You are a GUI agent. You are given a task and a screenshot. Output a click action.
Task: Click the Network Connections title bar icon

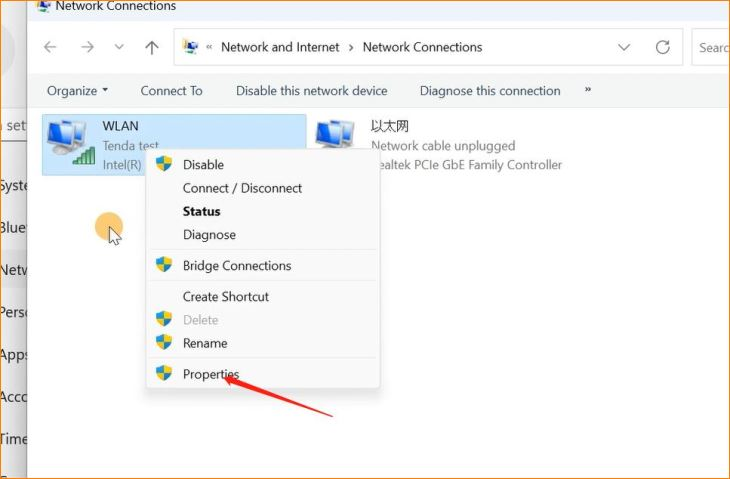click(x=41, y=6)
